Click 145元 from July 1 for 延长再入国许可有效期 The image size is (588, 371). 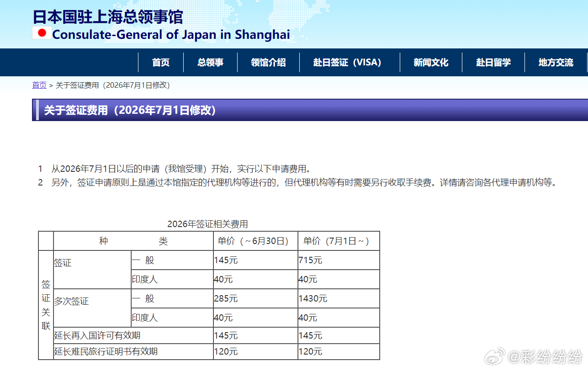339,335
